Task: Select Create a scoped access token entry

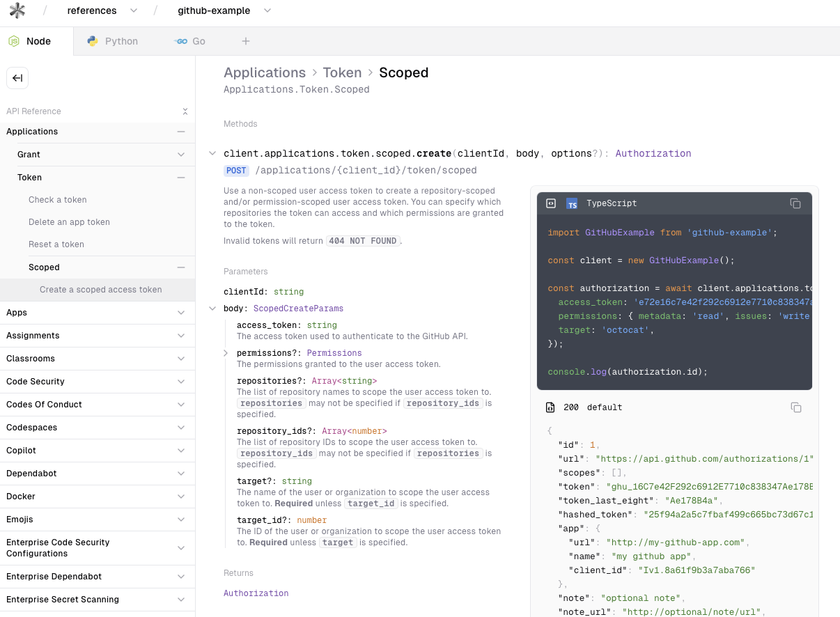Action: point(100,290)
